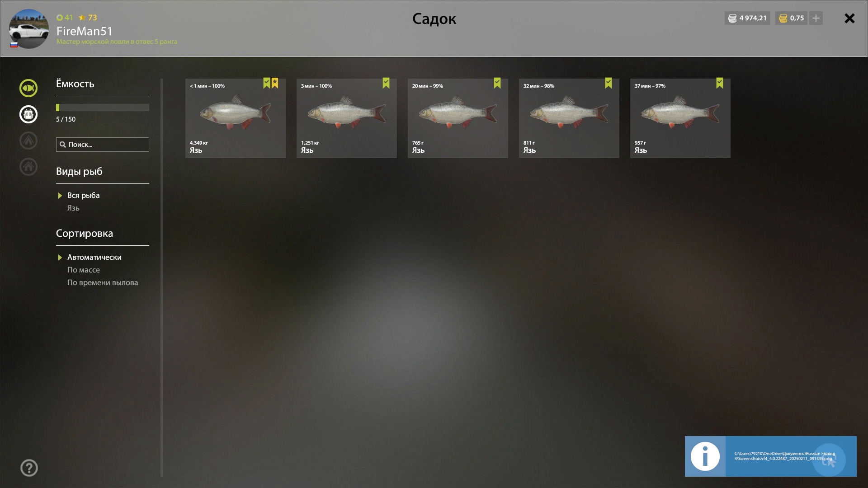Click the gold coins balance 0,75

[791, 18]
